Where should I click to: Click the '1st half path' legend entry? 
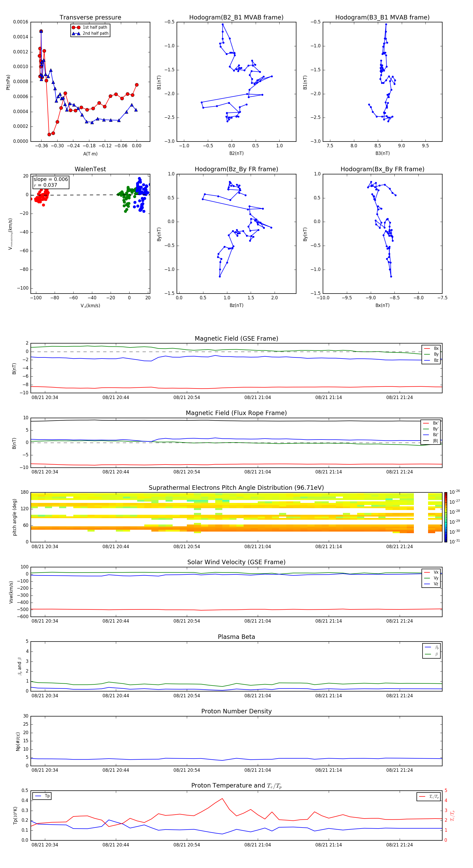90,27
